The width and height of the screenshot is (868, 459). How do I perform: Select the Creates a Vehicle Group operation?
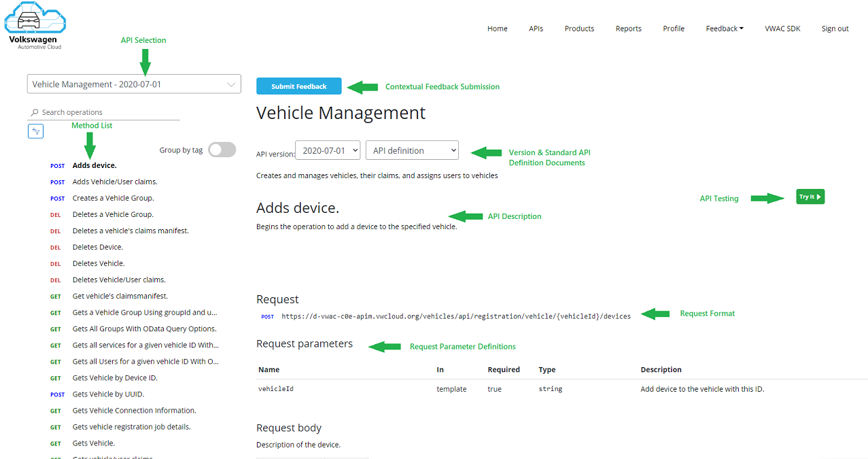pyautogui.click(x=115, y=198)
